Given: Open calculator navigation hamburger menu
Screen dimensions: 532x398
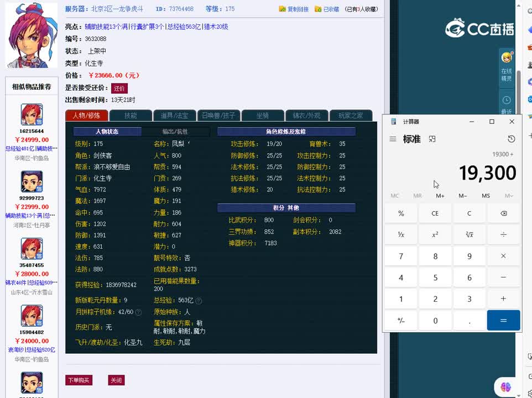Looking at the screenshot, I should (x=393, y=139).
